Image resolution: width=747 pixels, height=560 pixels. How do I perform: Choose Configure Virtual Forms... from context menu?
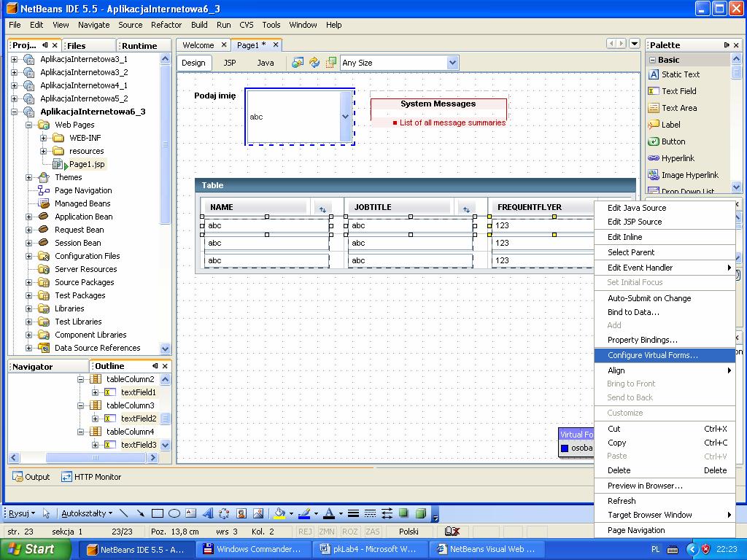point(665,355)
